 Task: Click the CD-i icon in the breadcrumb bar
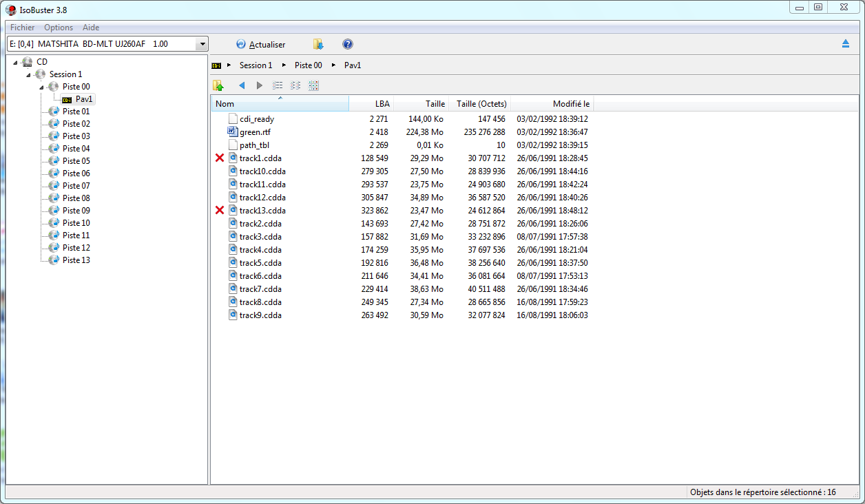pos(217,65)
